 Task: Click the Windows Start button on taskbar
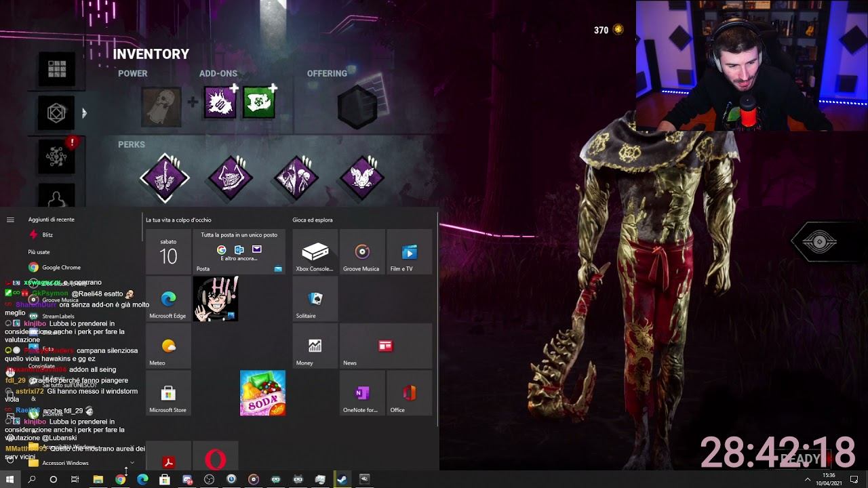coord(10,479)
